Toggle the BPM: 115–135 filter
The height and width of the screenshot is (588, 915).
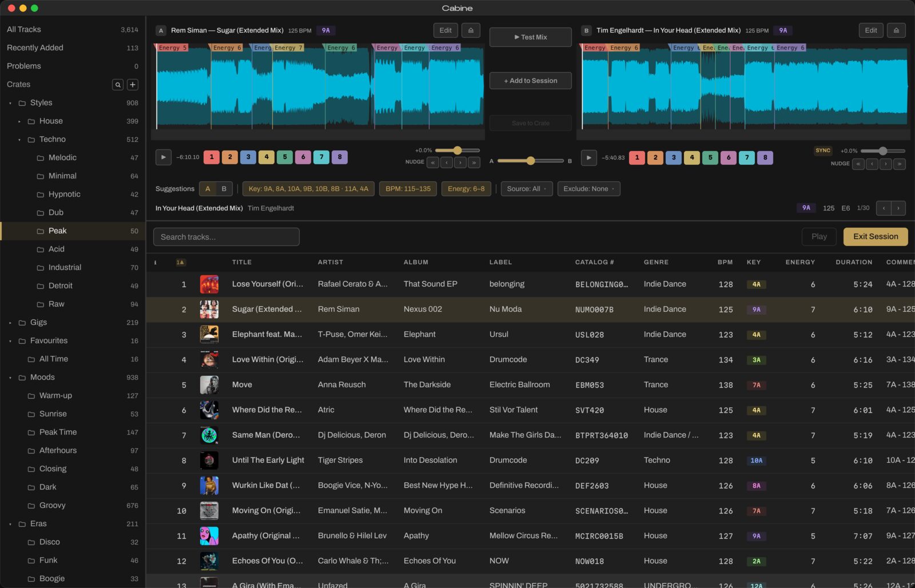pos(408,189)
